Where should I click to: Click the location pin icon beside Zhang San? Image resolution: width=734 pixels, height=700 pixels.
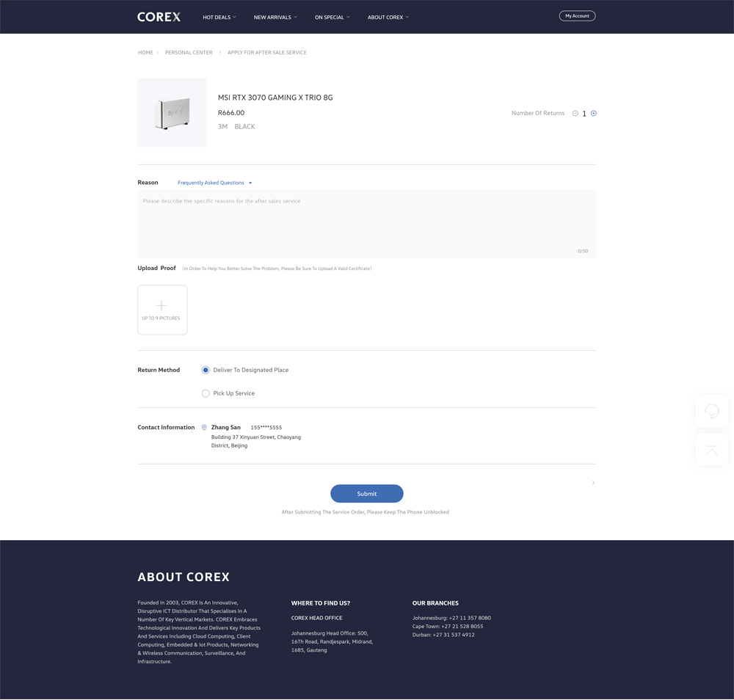tap(204, 427)
